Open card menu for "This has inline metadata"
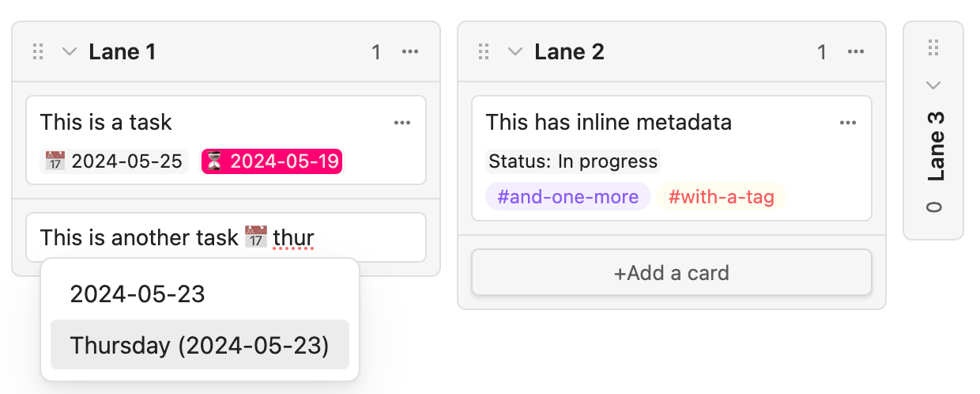 click(x=848, y=123)
